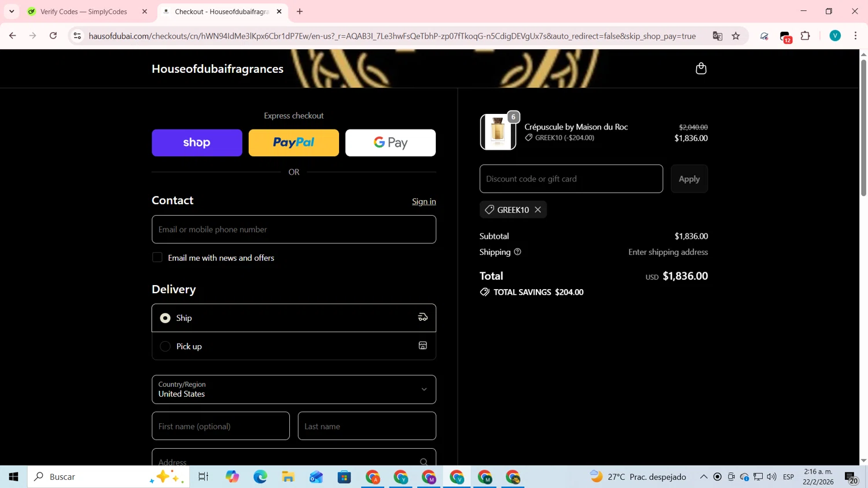Bookmark this page with the star icon
Viewport: 868px width, 488px height.
pos(735,36)
